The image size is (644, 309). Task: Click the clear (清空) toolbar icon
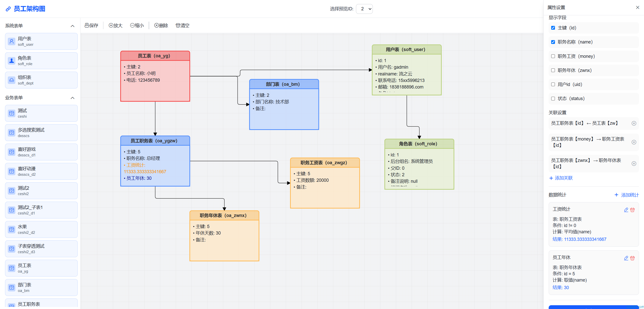click(178, 25)
